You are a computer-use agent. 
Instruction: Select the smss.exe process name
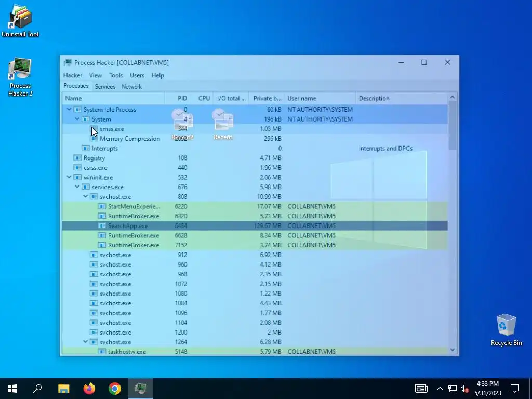112,129
